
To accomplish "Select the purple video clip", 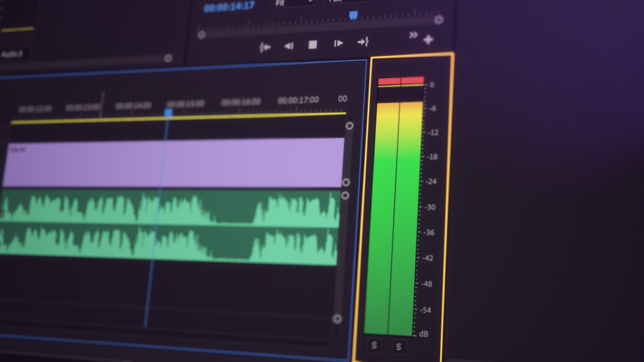I will tap(174, 162).
